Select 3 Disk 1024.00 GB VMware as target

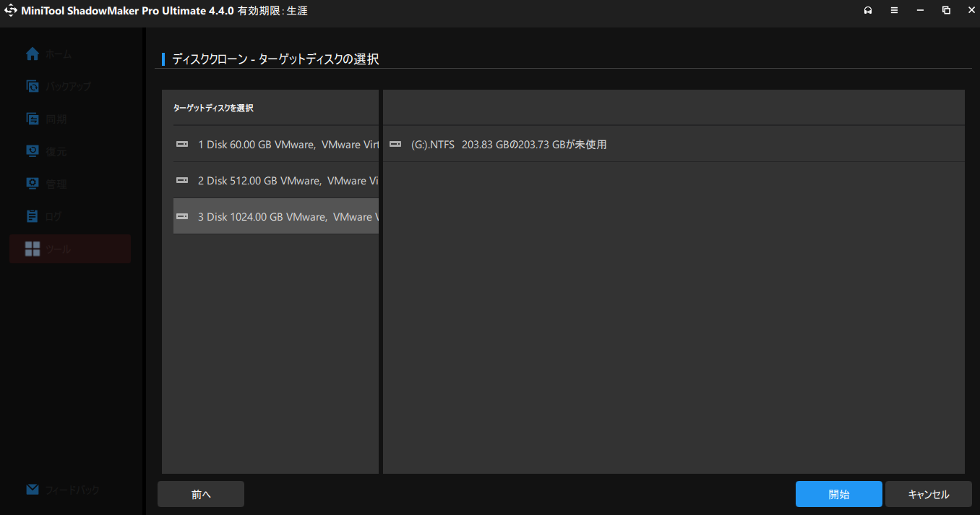tap(276, 216)
